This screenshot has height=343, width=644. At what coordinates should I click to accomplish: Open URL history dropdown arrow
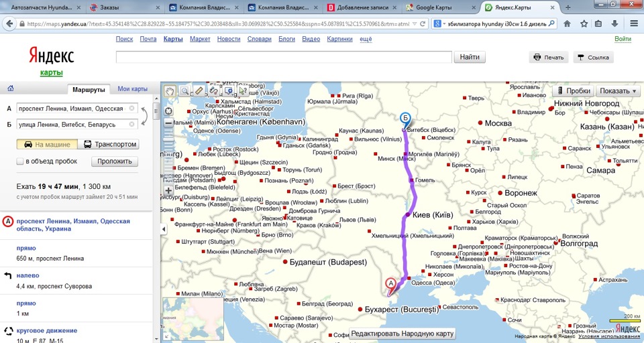[415, 24]
